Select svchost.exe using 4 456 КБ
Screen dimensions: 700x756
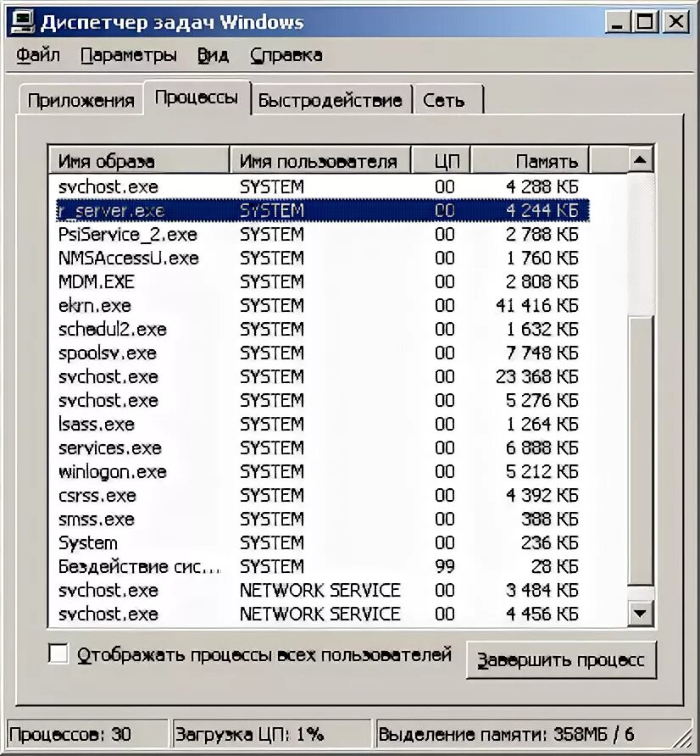[318, 614]
